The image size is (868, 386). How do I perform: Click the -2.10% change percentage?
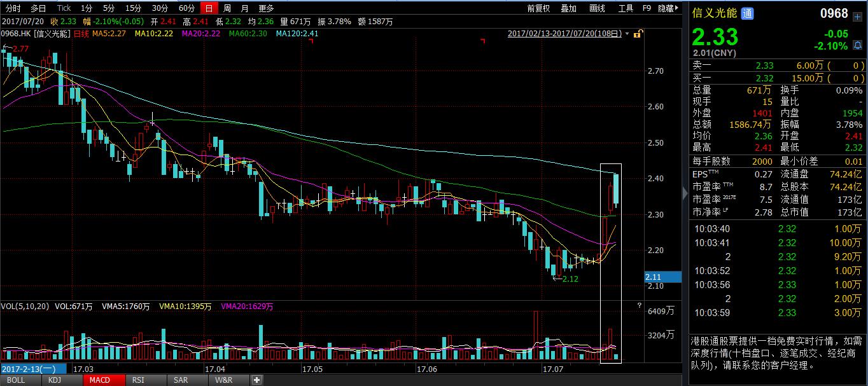coord(830,46)
